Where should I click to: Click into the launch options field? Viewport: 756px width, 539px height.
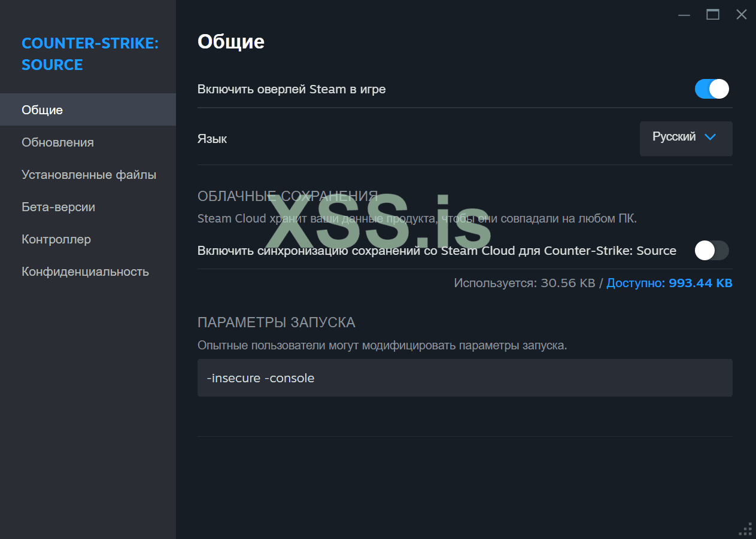(464, 378)
